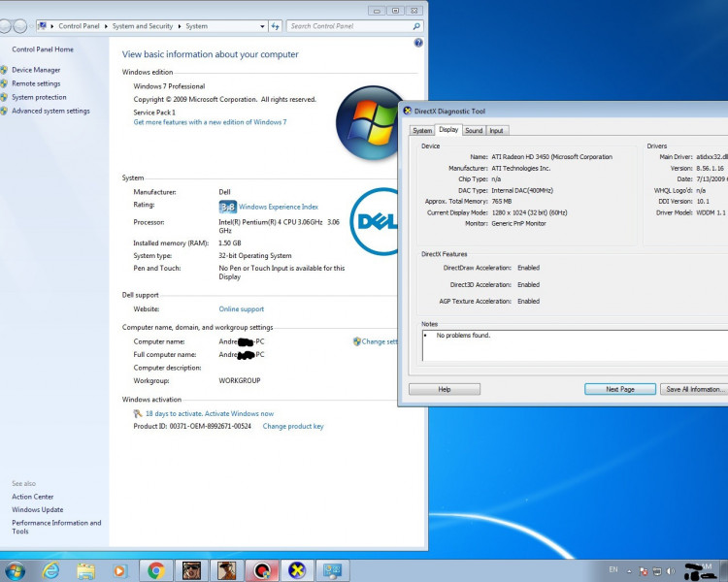The width and height of the screenshot is (728, 582).
Task: Click the Help question mark icon
Action: pyautogui.click(x=418, y=43)
